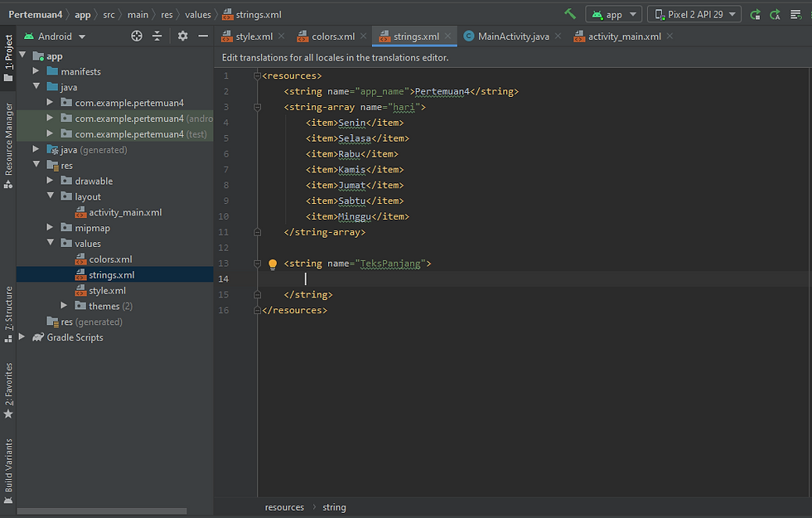Collapse the java folder node
This screenshot has width=812, height=518.
36,86
